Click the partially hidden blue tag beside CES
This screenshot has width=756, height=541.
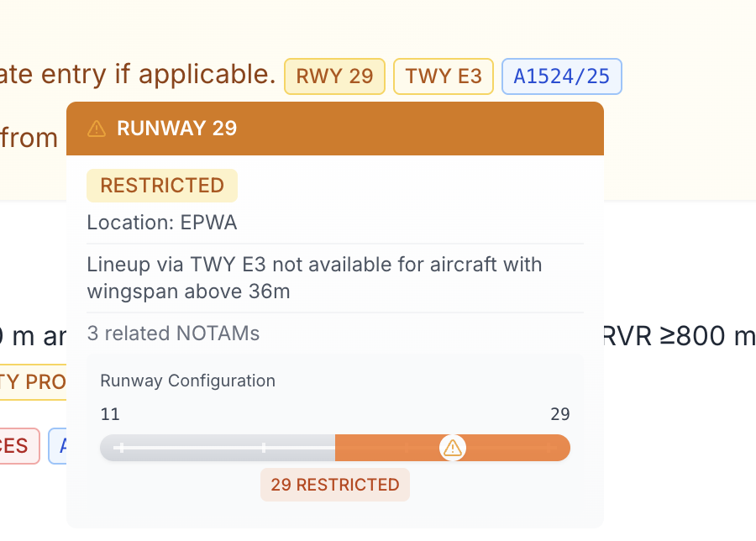(x=57, y=446)
